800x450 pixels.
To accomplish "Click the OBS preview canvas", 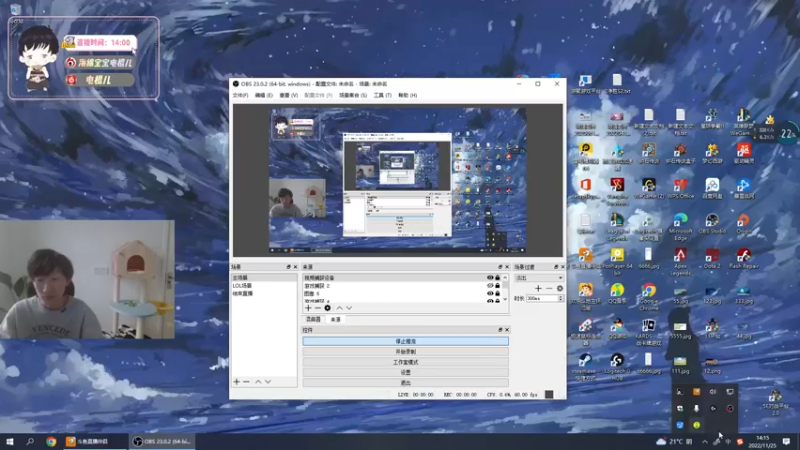I will click(398, 180).
